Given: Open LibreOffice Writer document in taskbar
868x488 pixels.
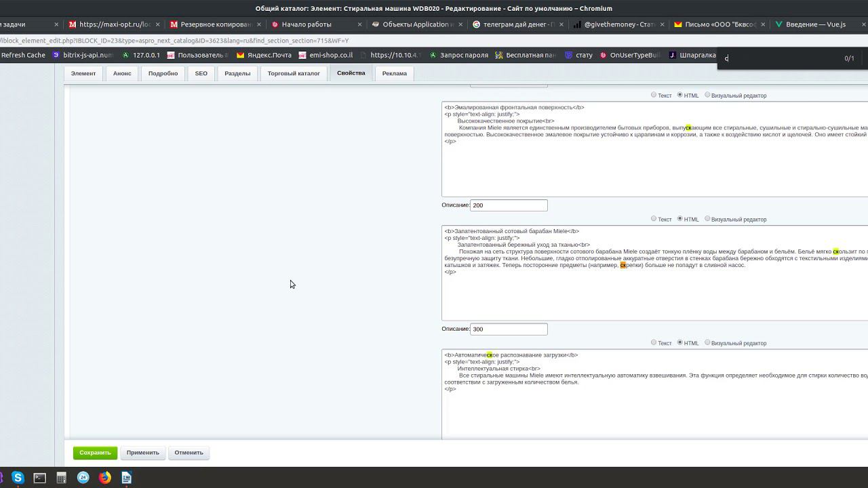Looking at the screenshot, I should [x=126, y=478].
